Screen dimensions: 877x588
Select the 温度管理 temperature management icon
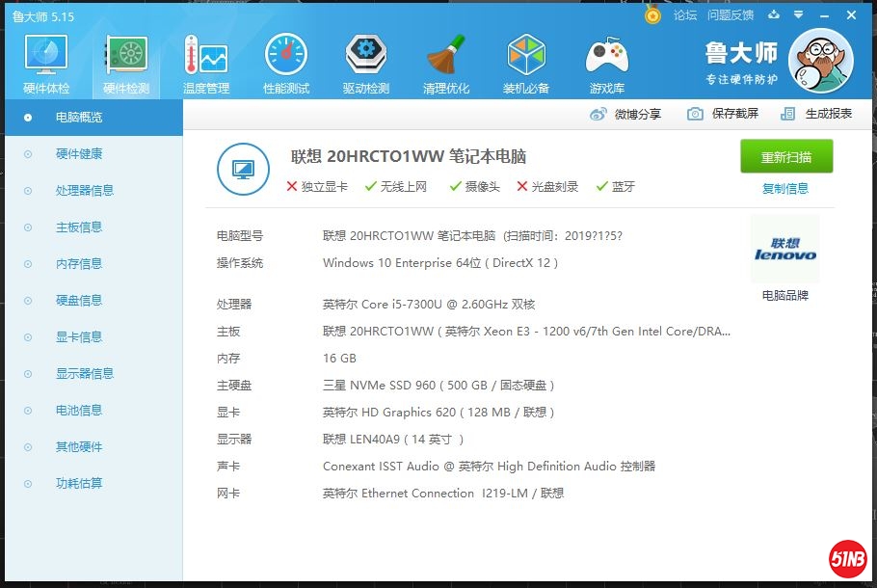pos(206,64)
